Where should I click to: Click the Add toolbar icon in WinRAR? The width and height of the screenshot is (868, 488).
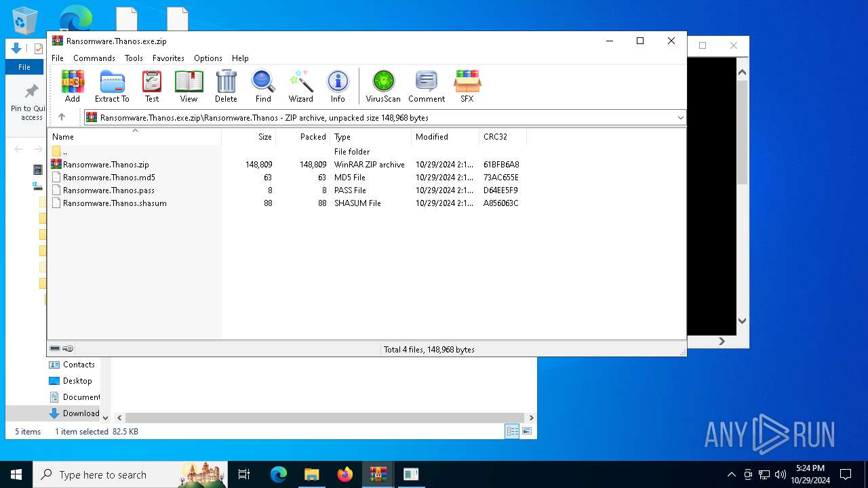[x=73, y=86]
